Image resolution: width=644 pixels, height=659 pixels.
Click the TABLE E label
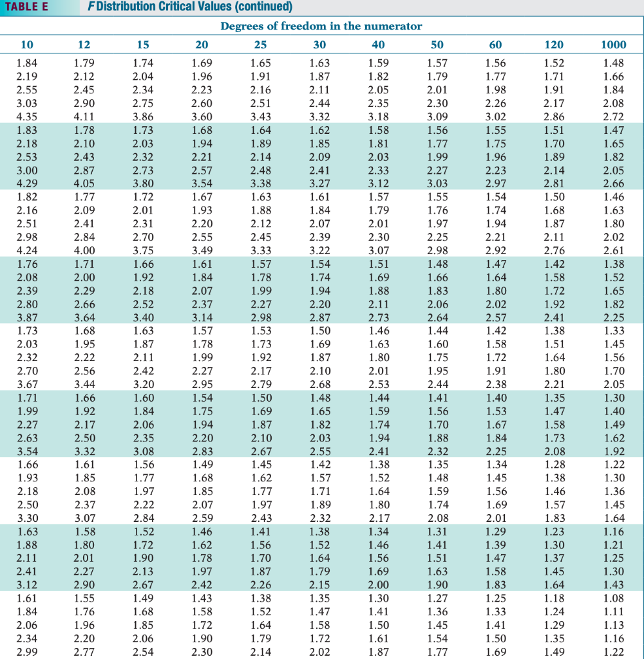click(x=27, y=6)
